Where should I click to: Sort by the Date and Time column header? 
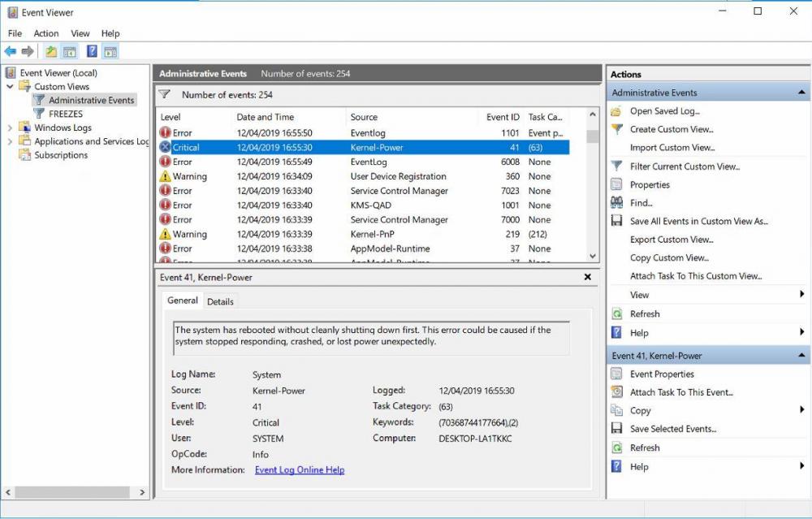tap(266, 117)
